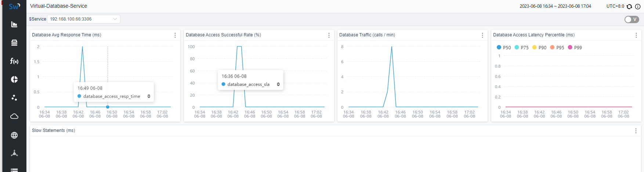Viewport: 644px width, 172px height.
Task: Open the topology nodes sidebar icon
Action: coord(14,153)
